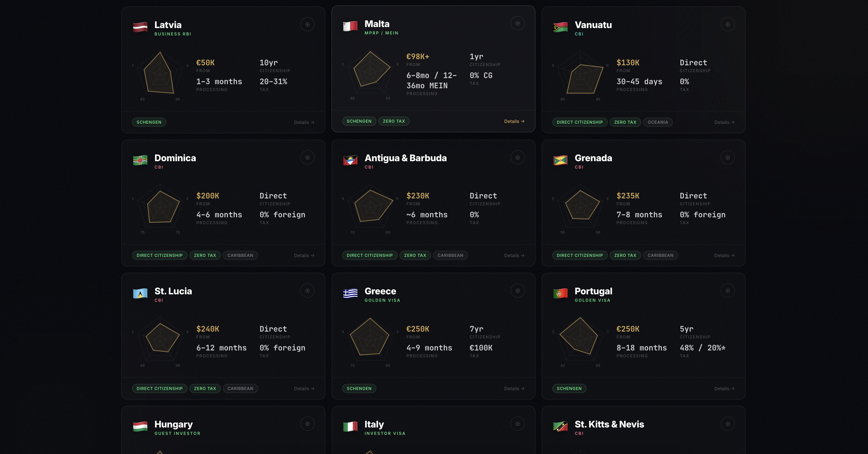The height and width of the screenshot is (454, 868).
Task: Expand the St. Lucia details arrow
Action: tap(304, 388)
